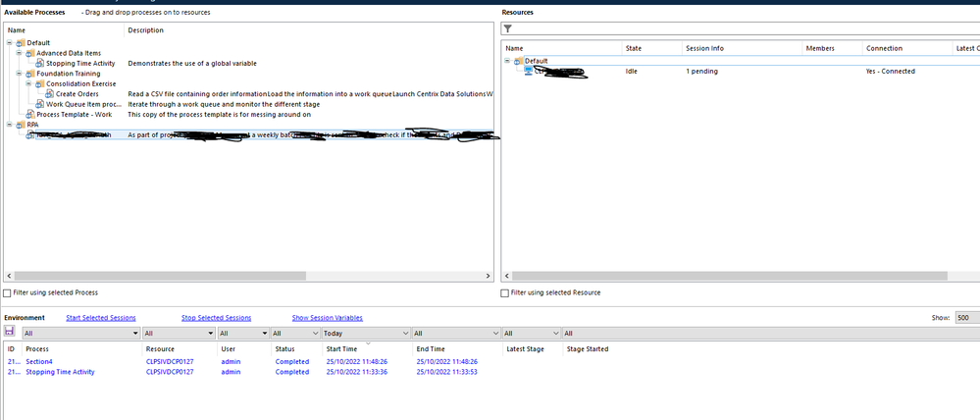This screenshot has height=420, width=980.
Task: Click the Latest Stage column header
Action: pyautogui.click(x=525, y=348)
